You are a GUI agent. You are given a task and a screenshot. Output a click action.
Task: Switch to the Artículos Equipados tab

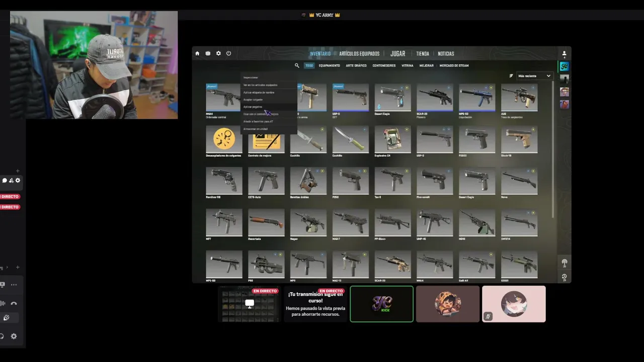[x=359, y=54]
